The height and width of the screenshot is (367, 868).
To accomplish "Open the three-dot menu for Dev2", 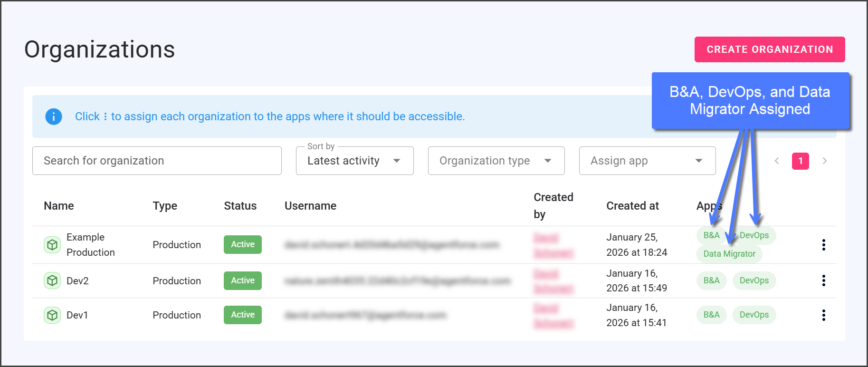I will click(x=823, y=280).
